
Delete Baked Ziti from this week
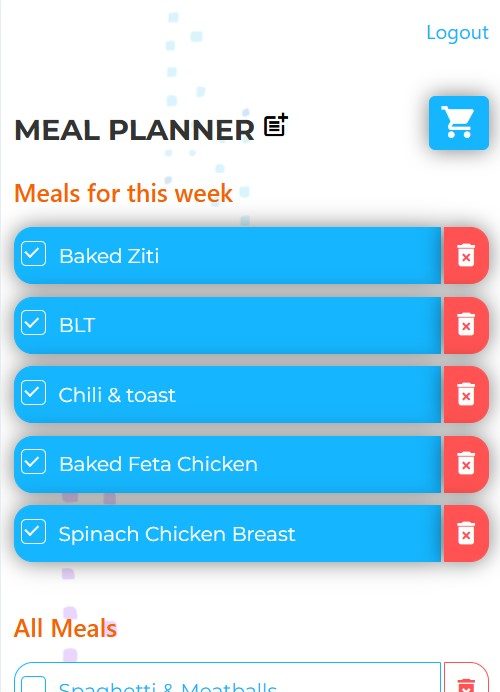[x=466, y=256]
